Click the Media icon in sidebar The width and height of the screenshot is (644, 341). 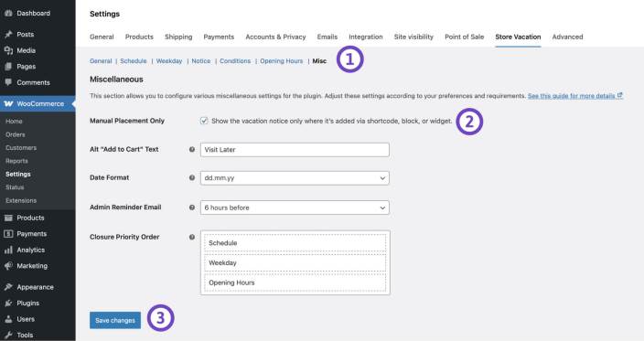point(8,50)
